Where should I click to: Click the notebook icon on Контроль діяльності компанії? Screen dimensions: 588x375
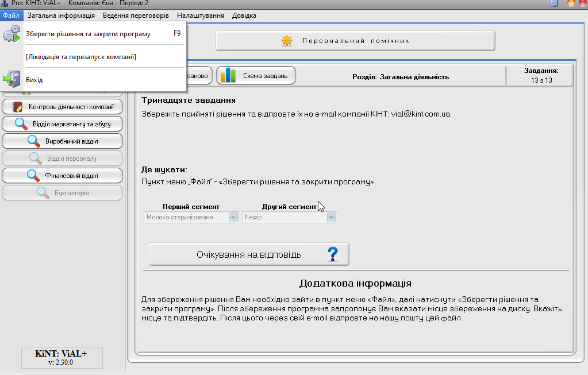(17, 107)
